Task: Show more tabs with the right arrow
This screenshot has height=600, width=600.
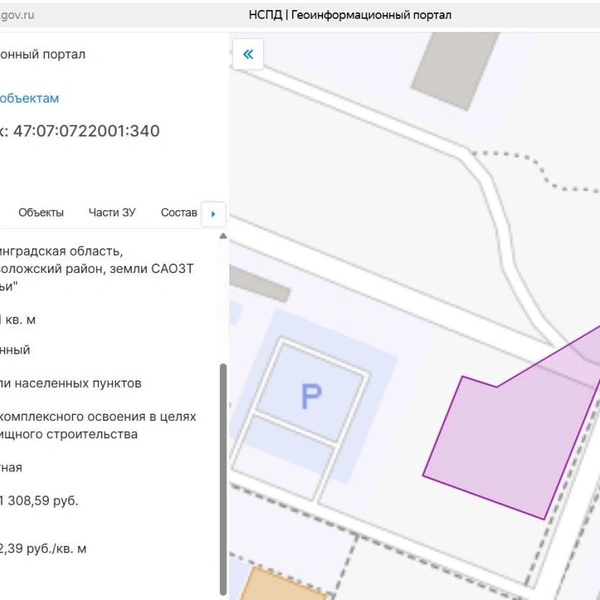Action: [x=213, y=214]
